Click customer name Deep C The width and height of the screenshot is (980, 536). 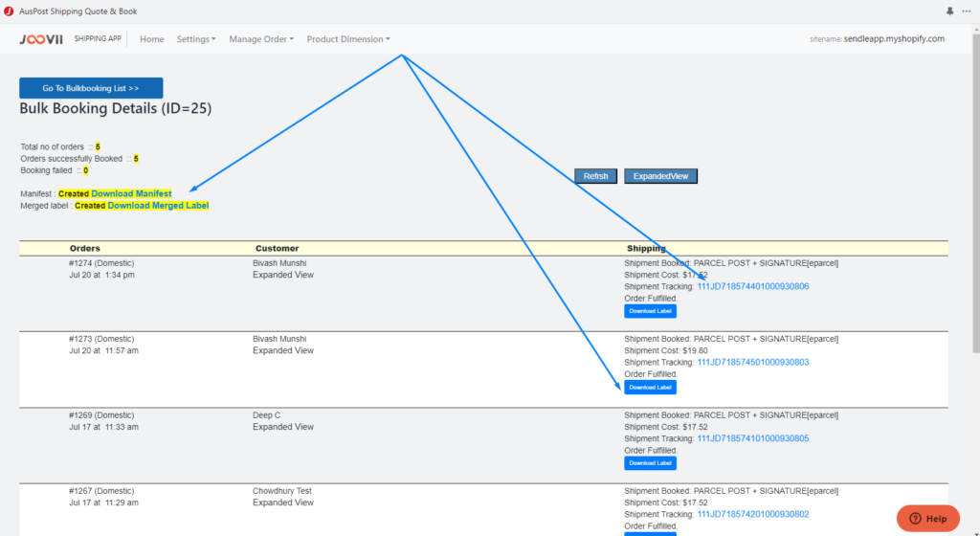coord(266,414)
